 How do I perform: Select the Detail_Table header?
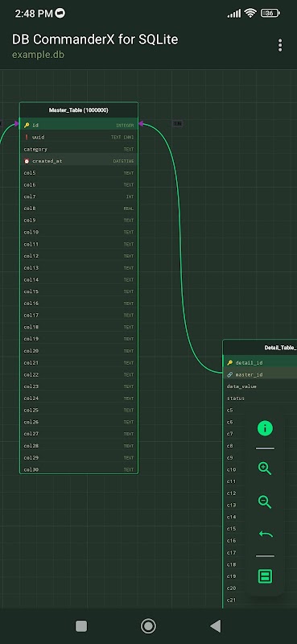pyautogui.click(x=260, y=348)
